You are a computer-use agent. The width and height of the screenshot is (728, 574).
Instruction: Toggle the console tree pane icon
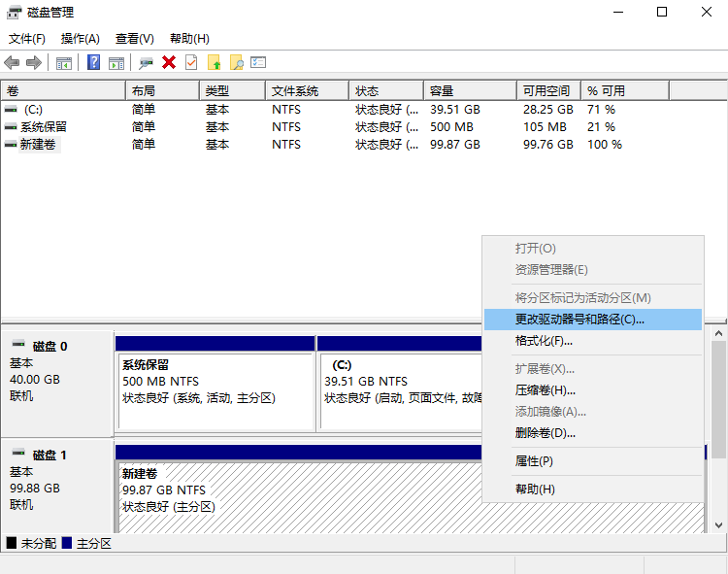64,62
